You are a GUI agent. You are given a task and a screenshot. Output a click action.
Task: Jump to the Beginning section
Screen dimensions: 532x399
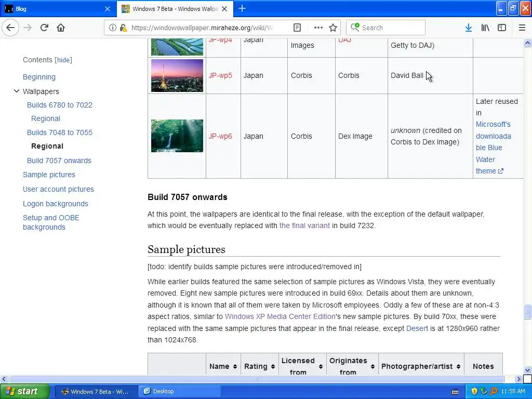click(39, 77)
